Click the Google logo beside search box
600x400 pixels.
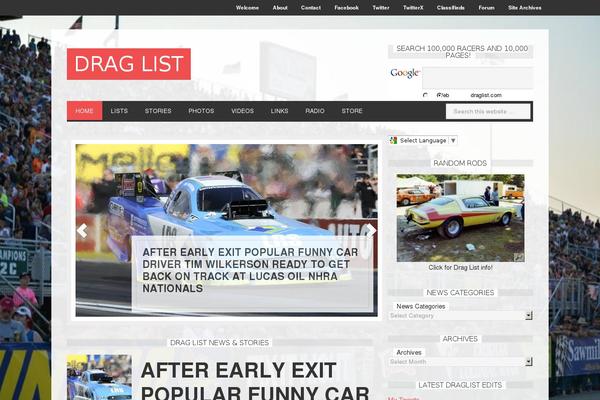(405, 73)
